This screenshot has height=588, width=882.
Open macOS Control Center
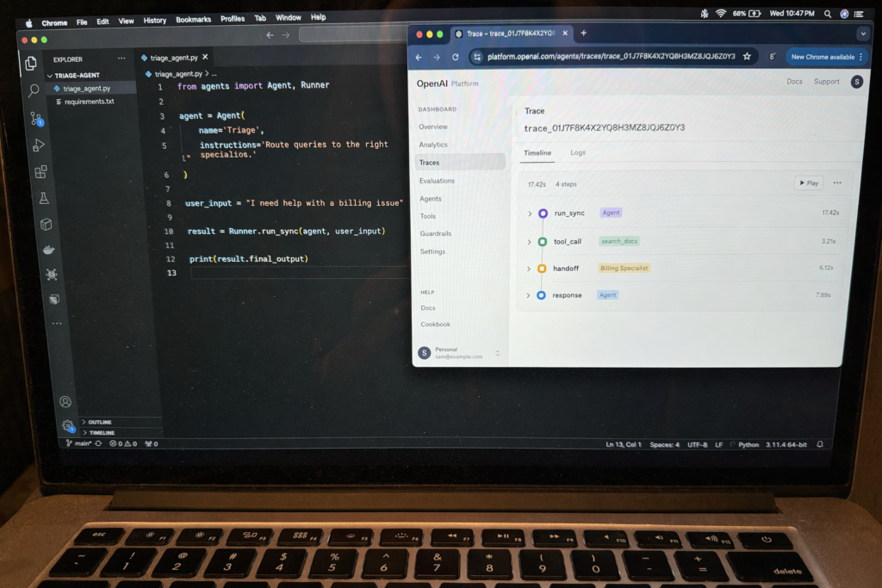click(859, 14)
